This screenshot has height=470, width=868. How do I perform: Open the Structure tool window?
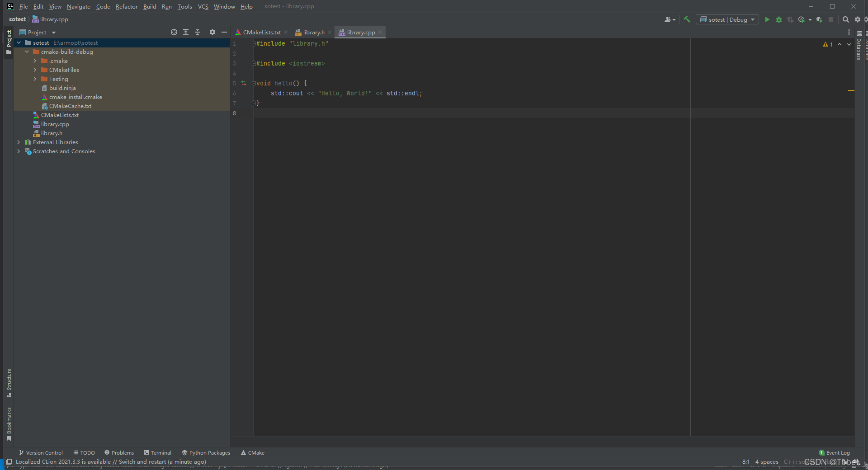[x=9, y=382]
